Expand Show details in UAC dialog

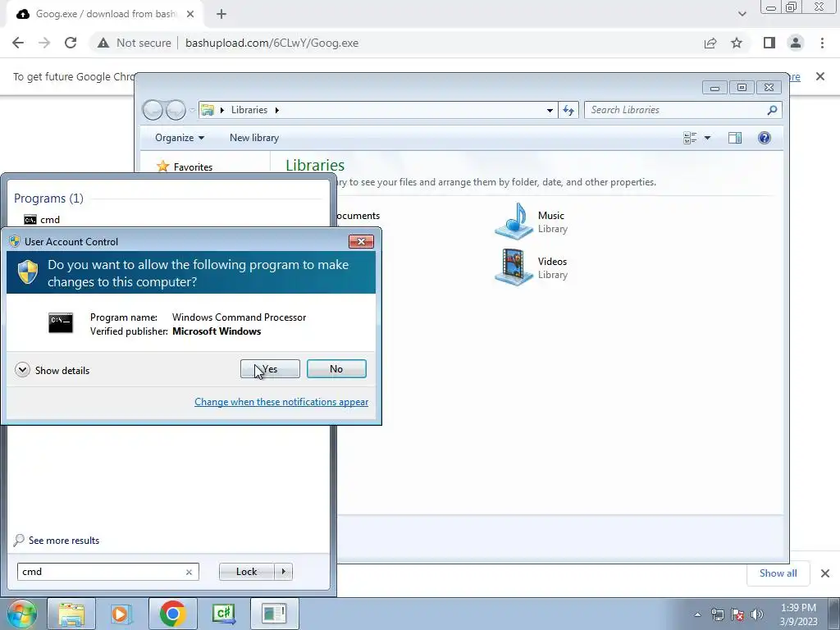tap(52, 370)
